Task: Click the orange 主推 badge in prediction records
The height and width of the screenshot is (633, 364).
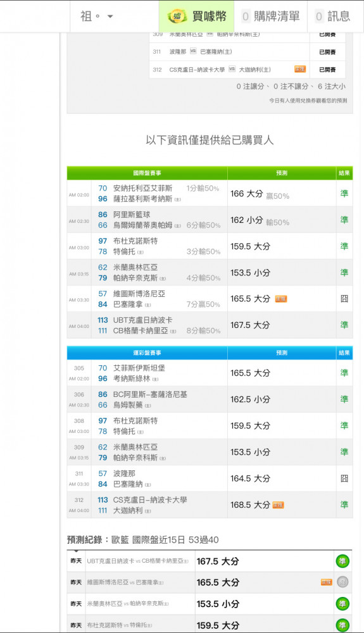Action: pos(327,582)
